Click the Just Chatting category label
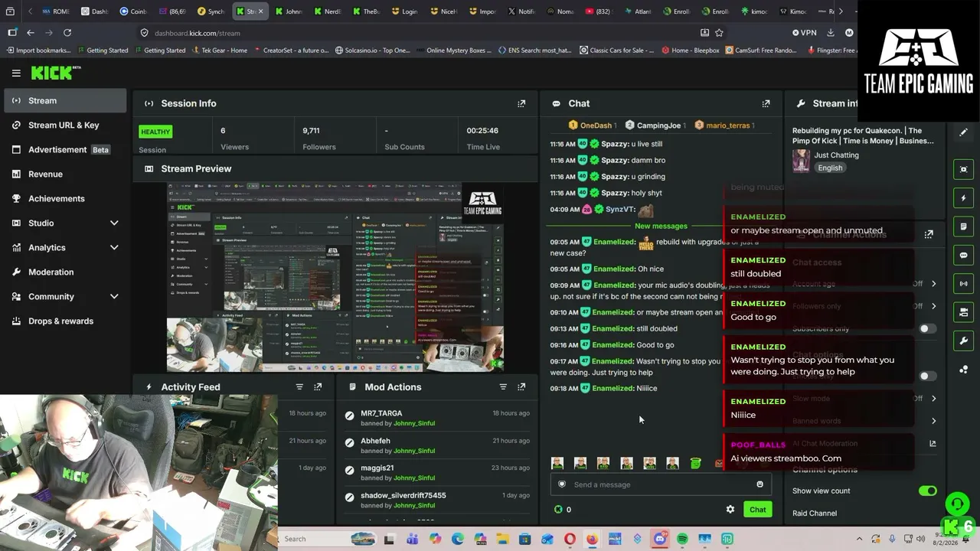Screen dimensions: 980x551 [x=837, y=155]
